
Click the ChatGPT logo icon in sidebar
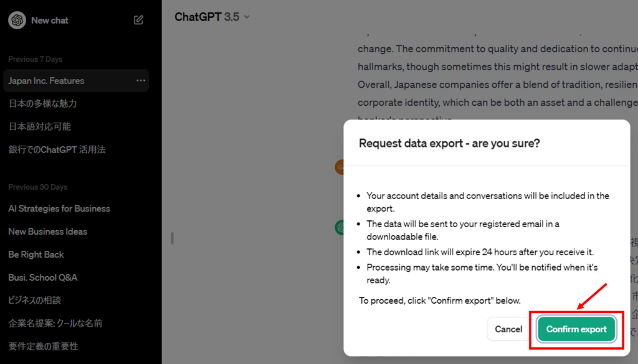coord(17,21)
